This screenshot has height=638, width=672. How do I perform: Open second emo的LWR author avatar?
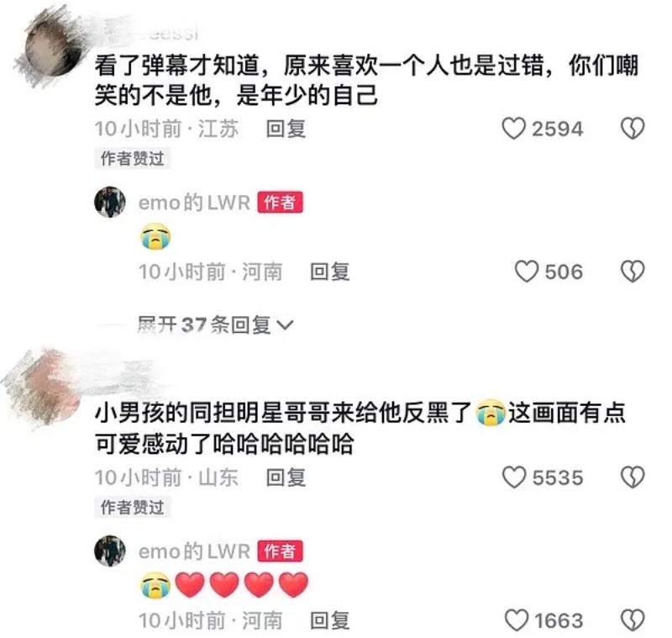pos(110,551)
